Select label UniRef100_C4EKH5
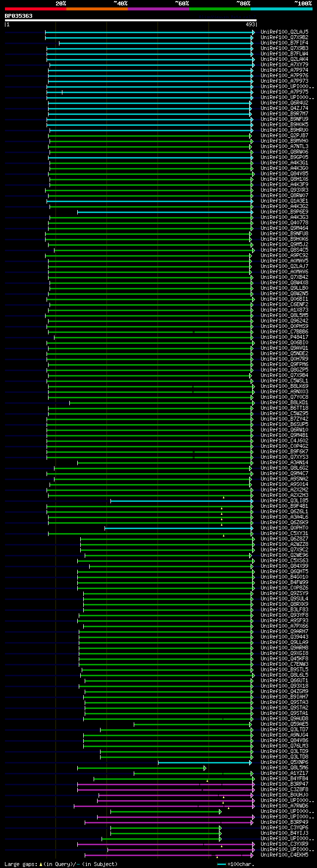Image resolution: width=317 pixels, height=868 pixels. tap(284, 855)
